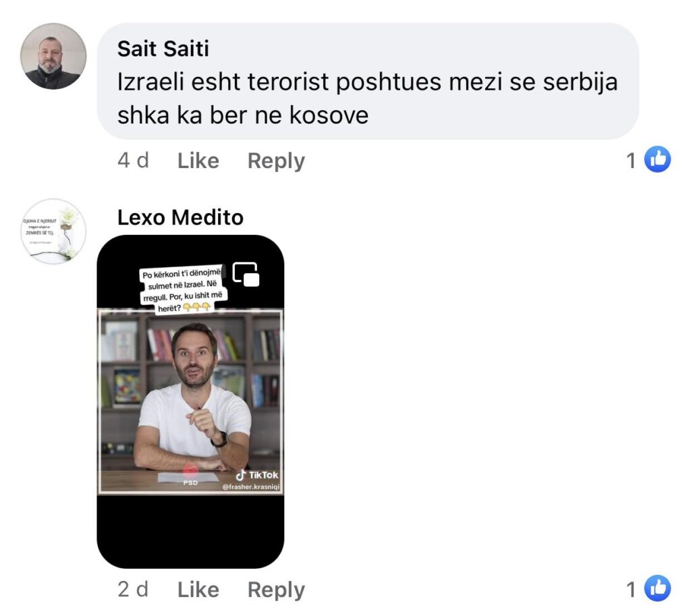Like Lexo Medito's video comment
The width and height of the screenshot is (691, 616).
pyautogui.click(x=198, y=589)
